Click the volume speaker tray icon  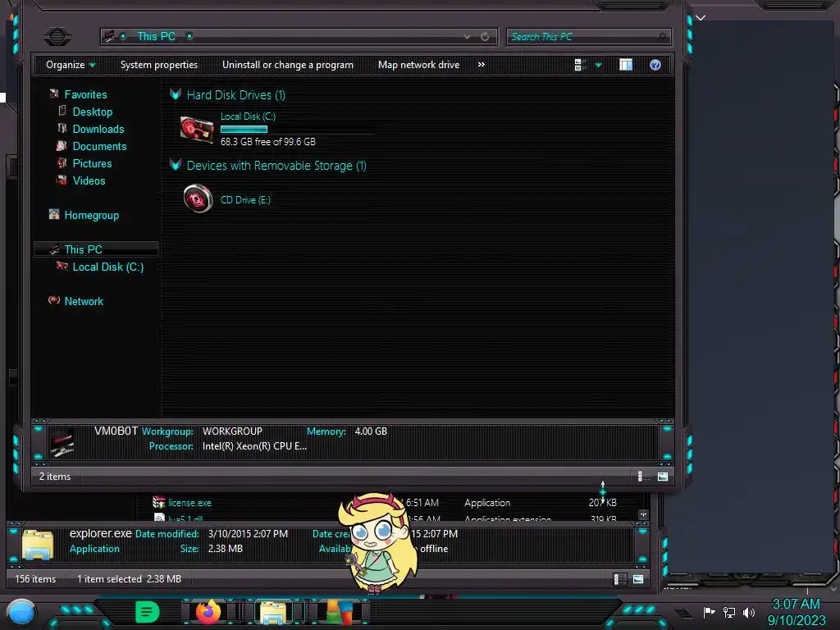coord(748,612)
